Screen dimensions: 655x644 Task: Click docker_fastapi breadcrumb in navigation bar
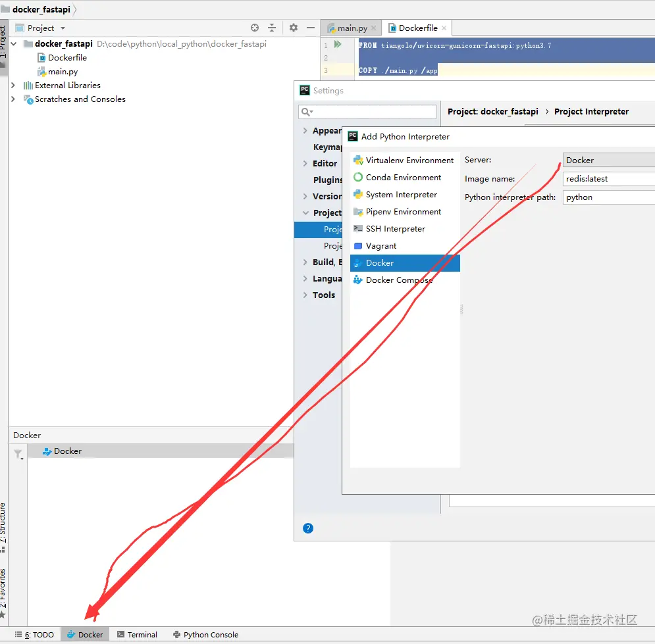[41, 9]
